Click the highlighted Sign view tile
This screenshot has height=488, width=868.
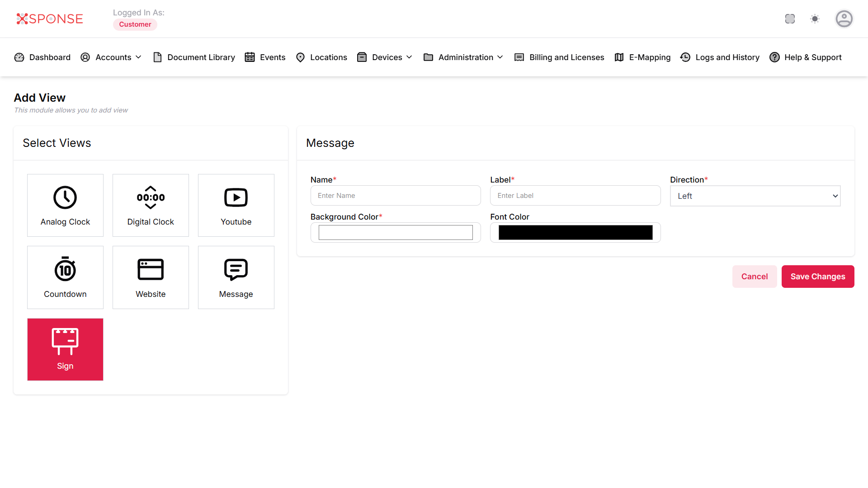coord(65,349)
